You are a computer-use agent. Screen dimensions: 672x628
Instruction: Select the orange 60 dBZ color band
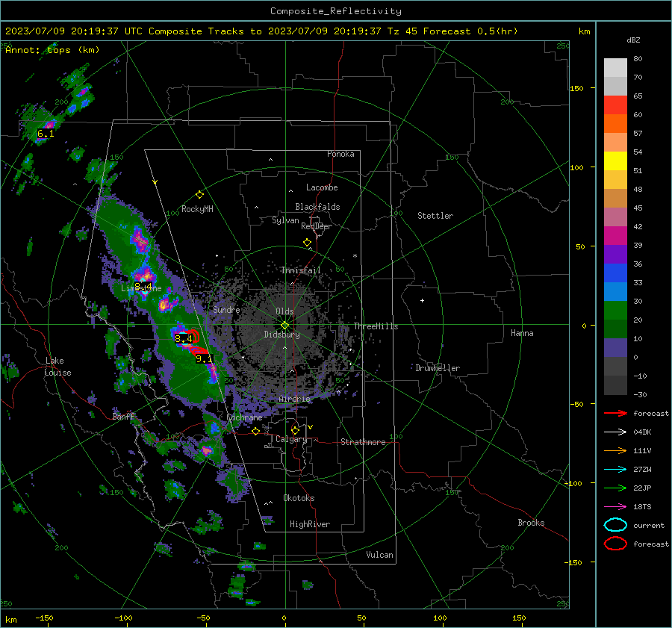coord(615,123)
